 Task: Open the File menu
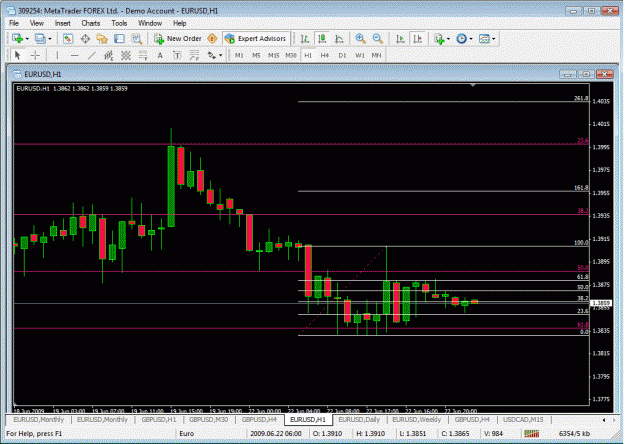click(x=14, y=23)
